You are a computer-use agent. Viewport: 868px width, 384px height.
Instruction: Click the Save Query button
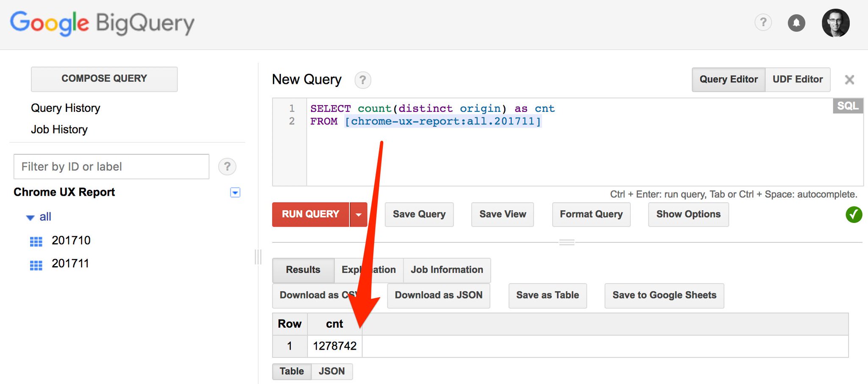419,214
